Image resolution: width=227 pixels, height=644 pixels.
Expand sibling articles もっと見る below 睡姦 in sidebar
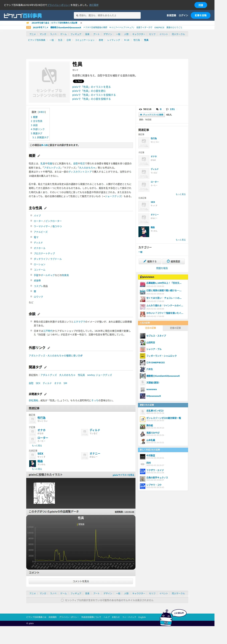click(x=181, y=240)
